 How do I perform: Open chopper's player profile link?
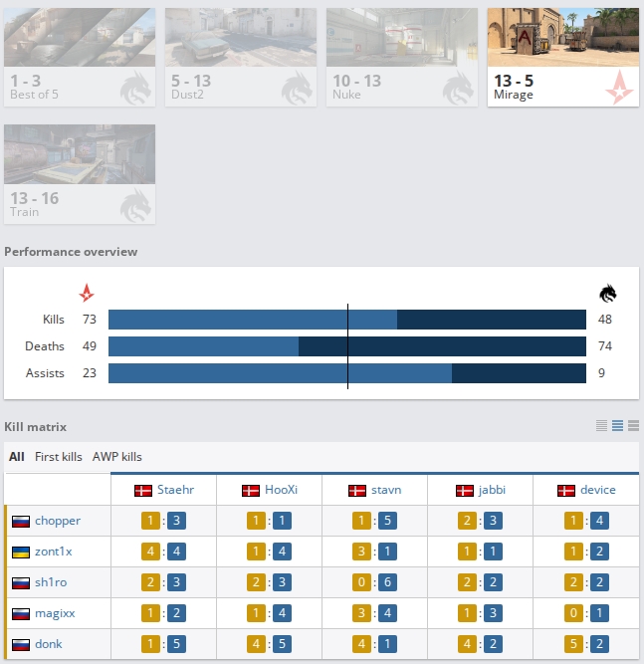click(x=58, y=521)
